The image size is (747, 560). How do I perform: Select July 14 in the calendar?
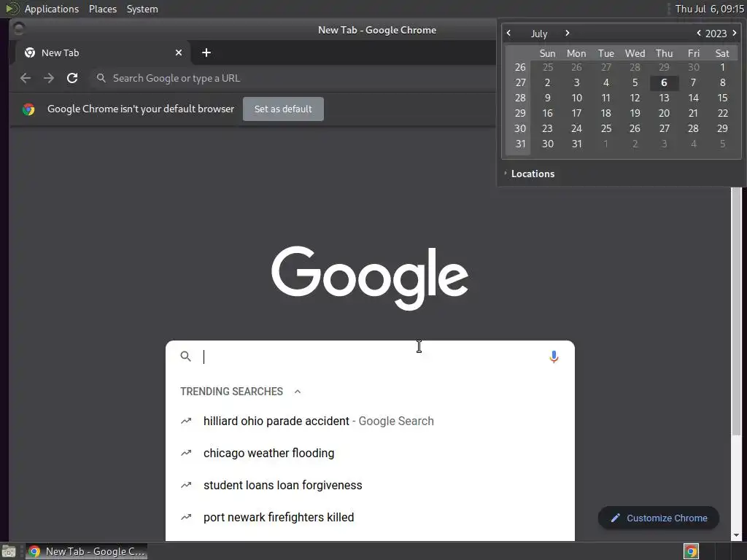[693, 98]
